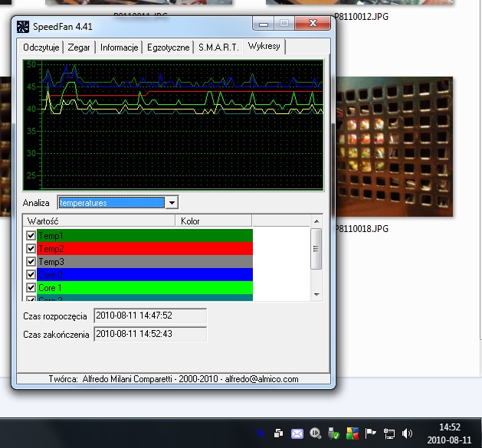Open the network tray icon
Image resolution: width=482 pixels, height=448 pixels.
click(x=389, y=433)
